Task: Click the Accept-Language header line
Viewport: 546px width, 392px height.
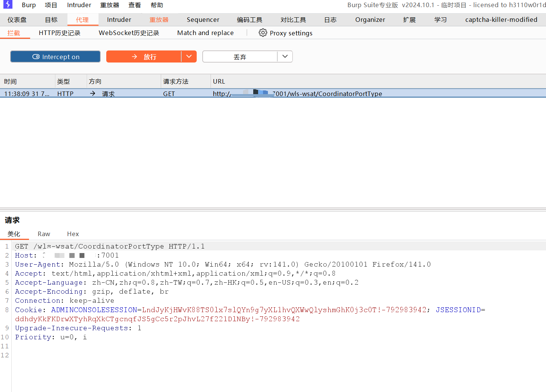Action: point(187,282)
